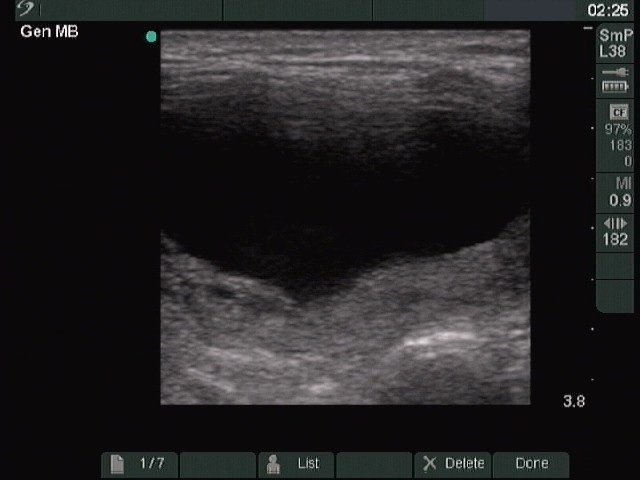The width and height of the screenshot is (640, 480).
Task: Click the center of the ultrasound image
Action: 345,217
